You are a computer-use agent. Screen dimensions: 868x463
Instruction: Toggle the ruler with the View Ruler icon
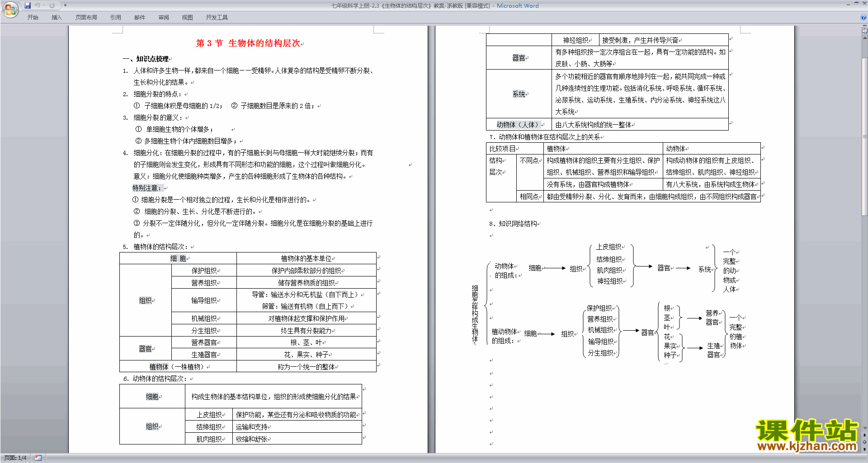point(865,31)
